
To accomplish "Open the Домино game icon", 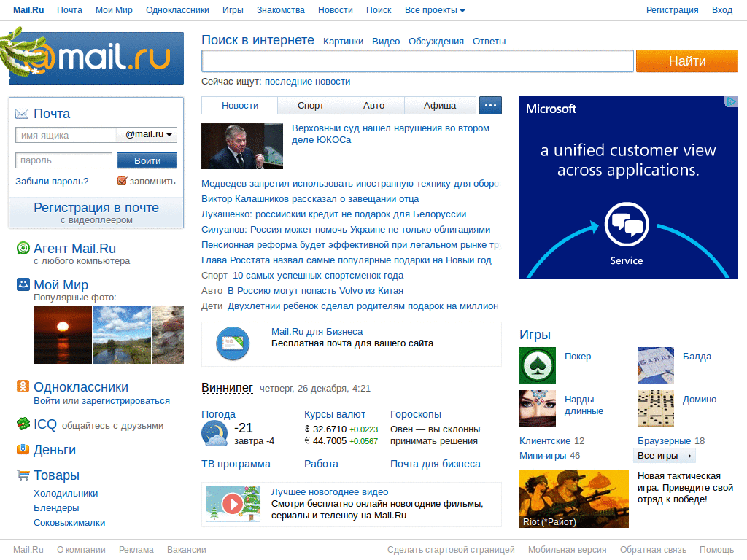I will [x=656, y=408].
